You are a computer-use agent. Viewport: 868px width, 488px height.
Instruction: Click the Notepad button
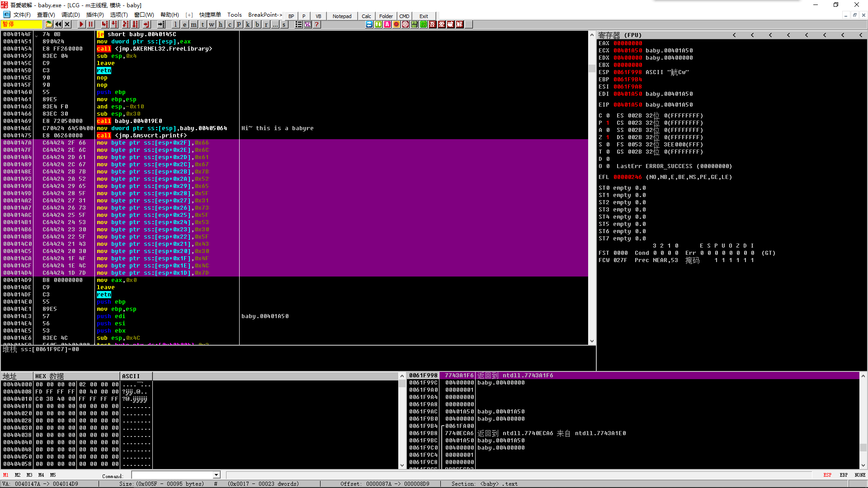pyautogui.click(x=342, y=16)
